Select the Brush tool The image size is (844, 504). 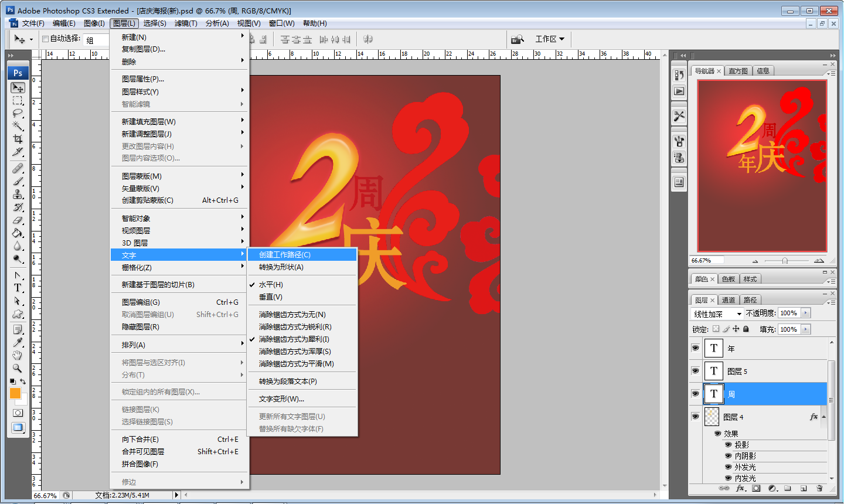pyautogui.click(x=18, y=182)
